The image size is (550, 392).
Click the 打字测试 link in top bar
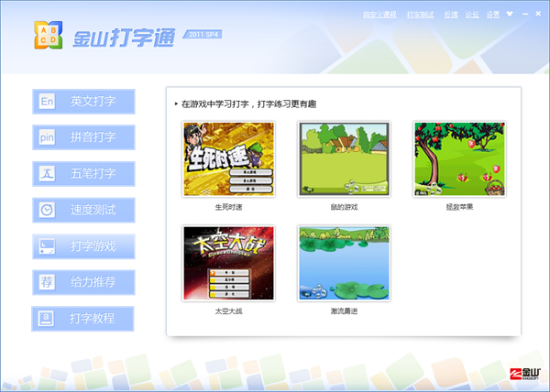coord(421,15)
